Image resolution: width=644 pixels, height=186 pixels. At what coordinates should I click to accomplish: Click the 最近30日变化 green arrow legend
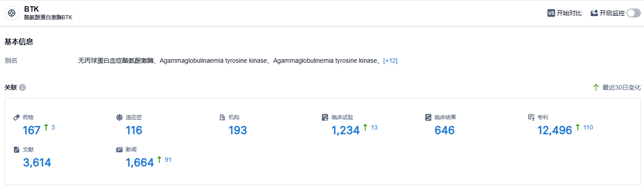(x=596, y=87)
